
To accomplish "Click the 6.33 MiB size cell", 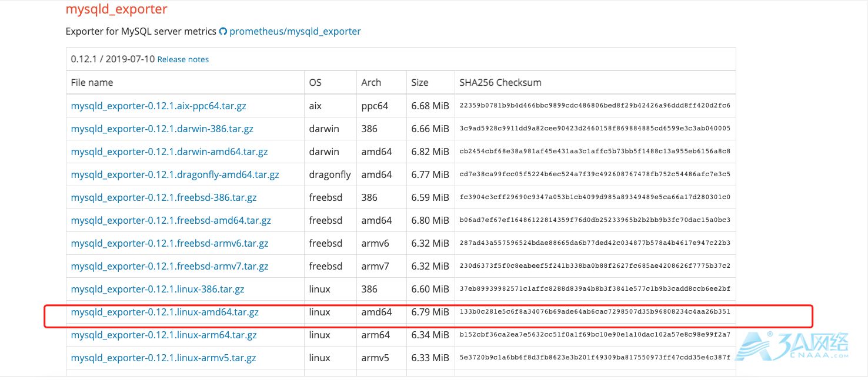I will click(430, 358).
